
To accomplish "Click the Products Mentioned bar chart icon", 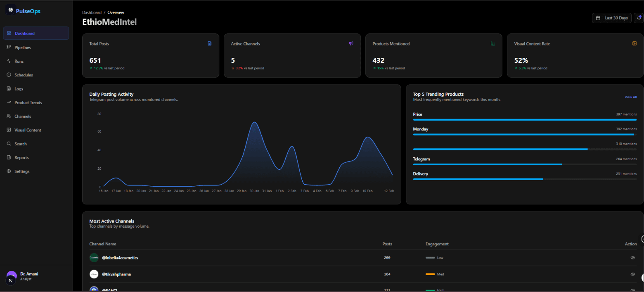I will click(492, 43).
